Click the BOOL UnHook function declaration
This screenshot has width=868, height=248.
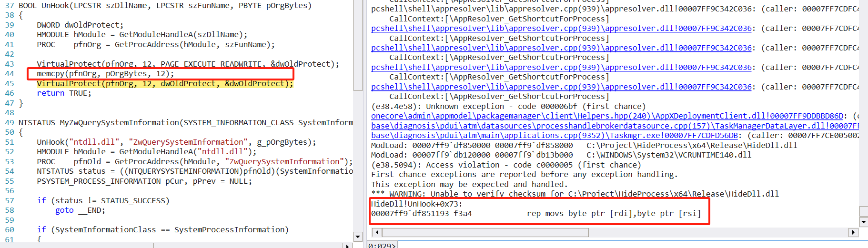[165, 6]
